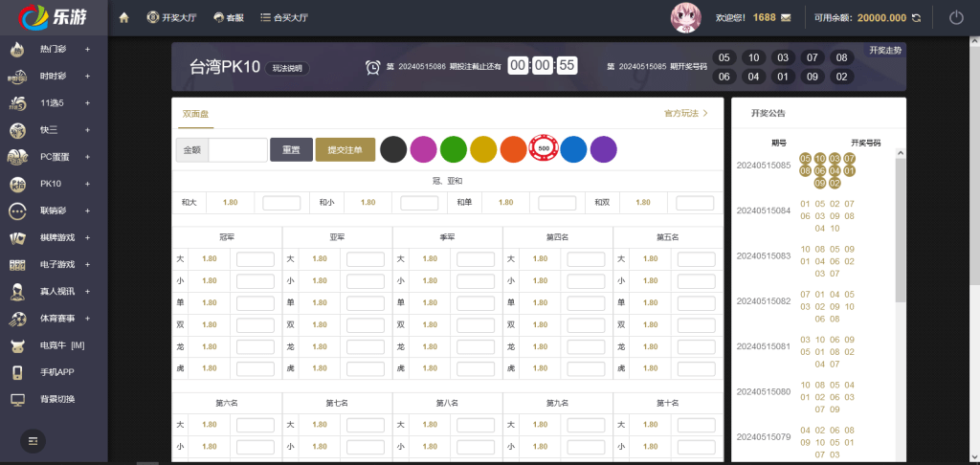
Task: Click the 和双 bet input box
Action: (x=695, y=203)
